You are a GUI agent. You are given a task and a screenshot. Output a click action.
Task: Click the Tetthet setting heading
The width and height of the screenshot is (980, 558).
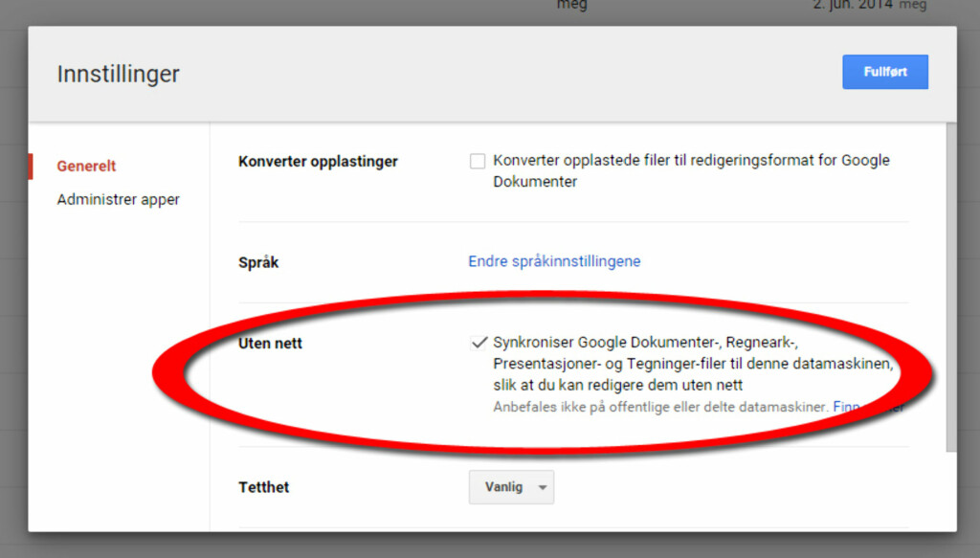tap(263, 487)
